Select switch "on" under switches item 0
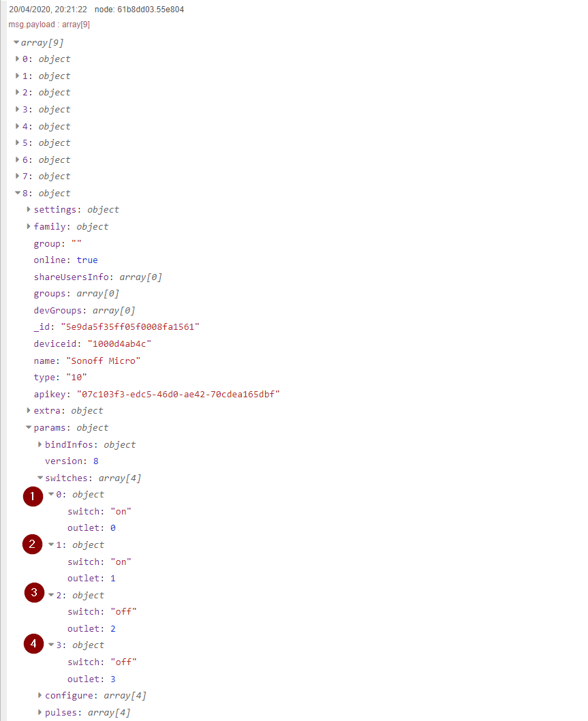This screenshot has height=721, width=588. 121,511
